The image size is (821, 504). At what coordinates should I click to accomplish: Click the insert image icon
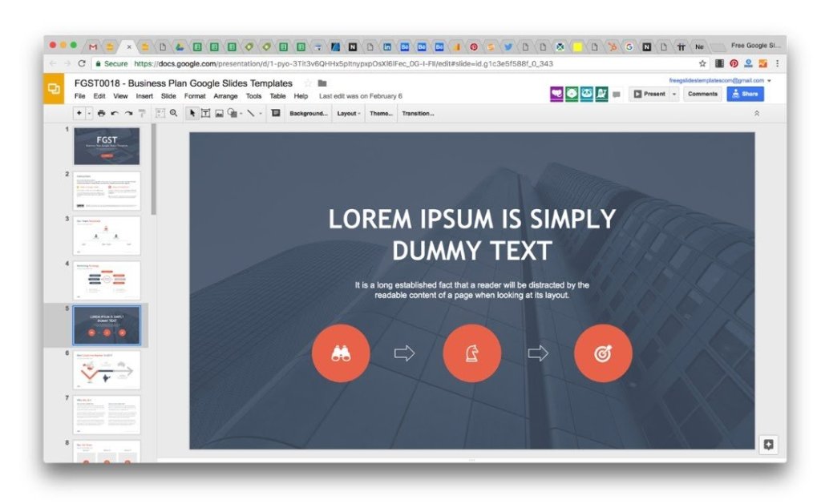pyautogui.click(x=219, y=114)
